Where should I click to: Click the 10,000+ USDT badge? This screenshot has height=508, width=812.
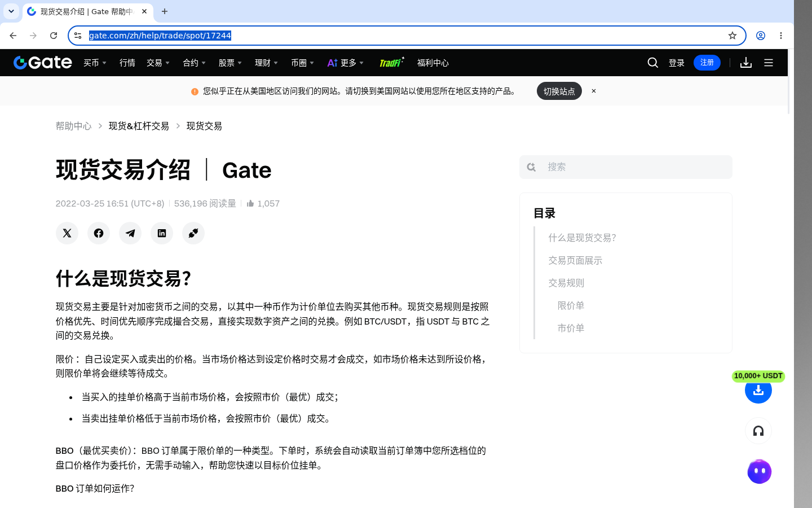click(x=758, y=376)
